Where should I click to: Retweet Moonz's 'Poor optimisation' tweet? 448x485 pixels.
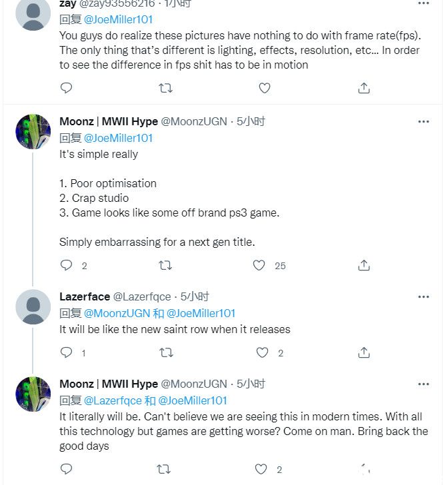tap(165, 266)
